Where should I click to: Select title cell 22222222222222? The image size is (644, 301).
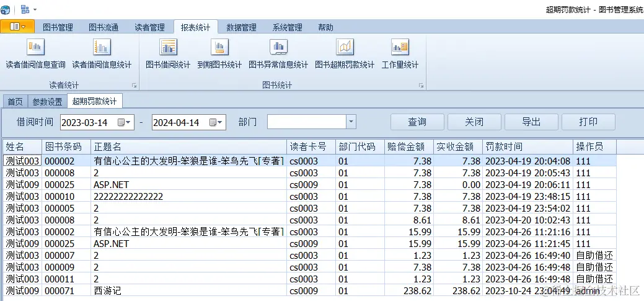coord(188,197)
